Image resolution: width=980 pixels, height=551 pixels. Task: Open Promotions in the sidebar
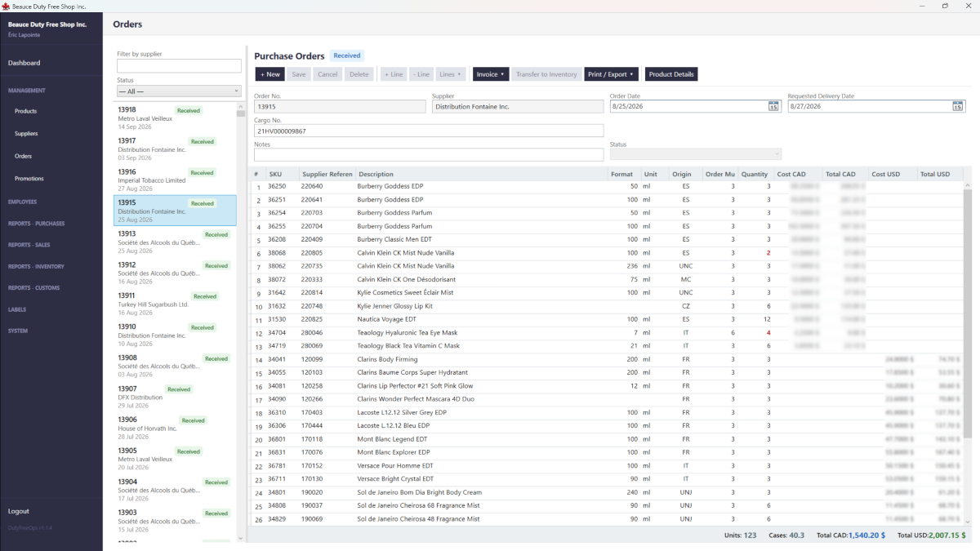[x=29, y=179]
